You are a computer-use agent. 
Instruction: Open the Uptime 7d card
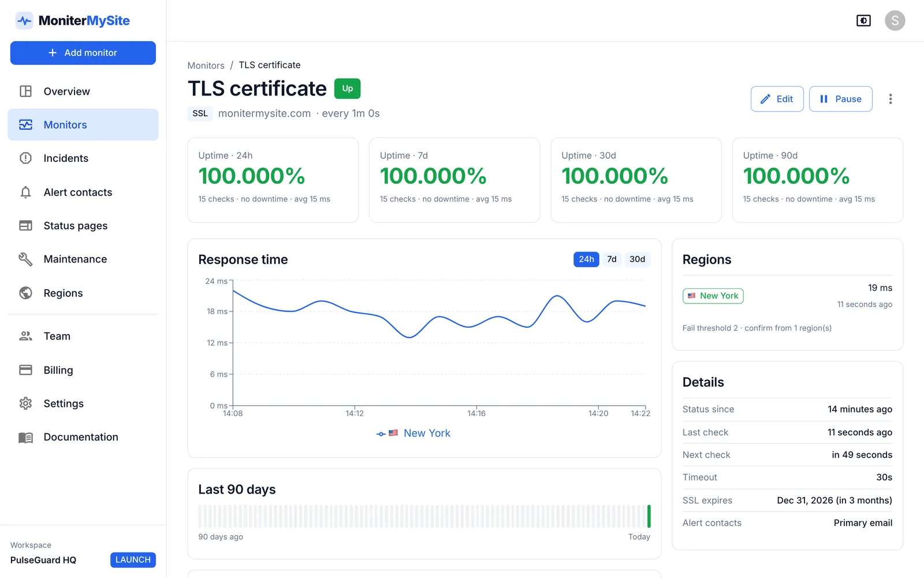pos(454,180)
